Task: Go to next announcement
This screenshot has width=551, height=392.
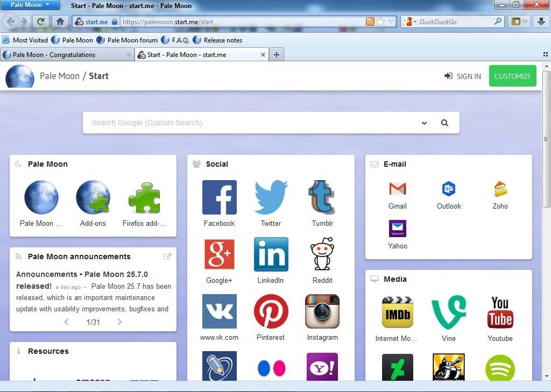Action: [119, 322]
